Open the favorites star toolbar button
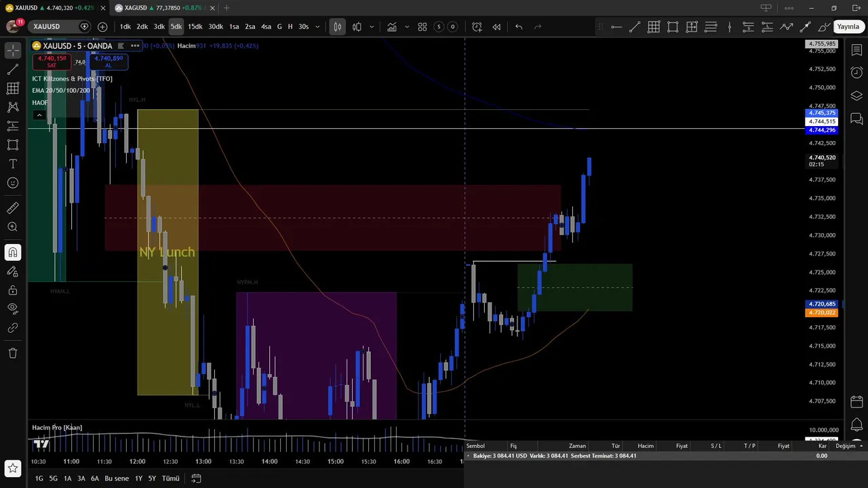 (12, 468)
